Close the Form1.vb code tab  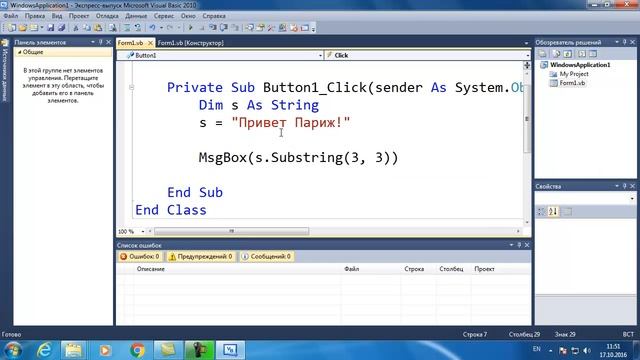pos(150,43)
